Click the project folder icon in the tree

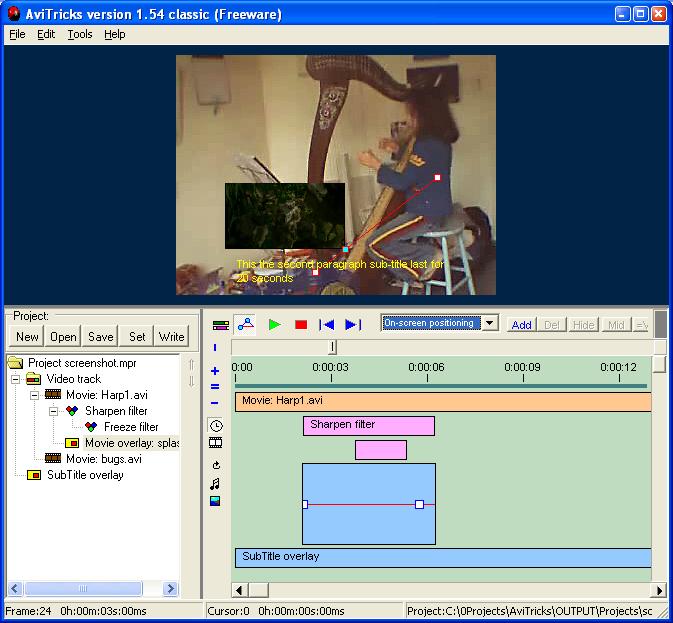click(x=15, y=363)
